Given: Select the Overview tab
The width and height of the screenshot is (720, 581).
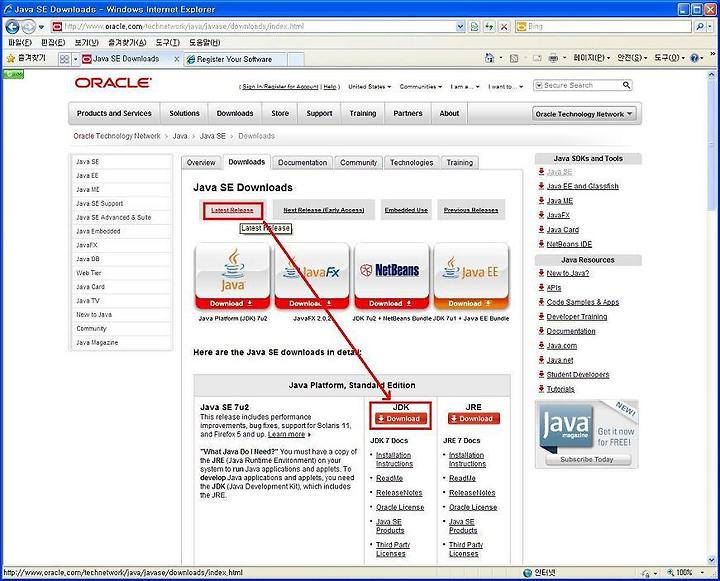Looking at the screenshot, I should (201, 163).
